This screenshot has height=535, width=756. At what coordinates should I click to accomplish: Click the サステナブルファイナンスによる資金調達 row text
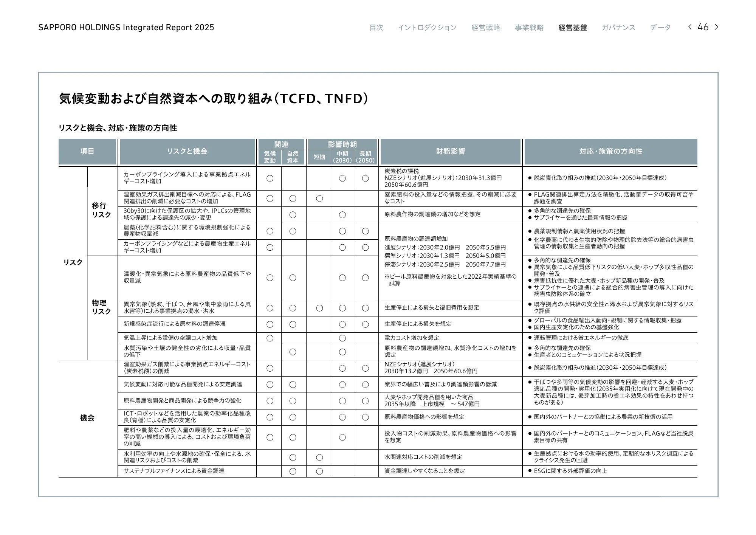(x=174, y=471)
